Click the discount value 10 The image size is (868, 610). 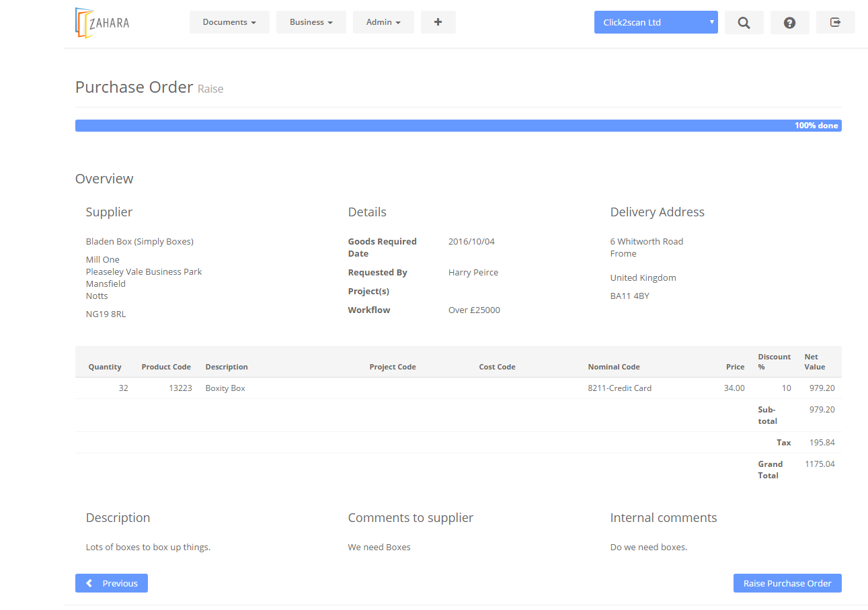pyautogui.click(x=786, y=388)
